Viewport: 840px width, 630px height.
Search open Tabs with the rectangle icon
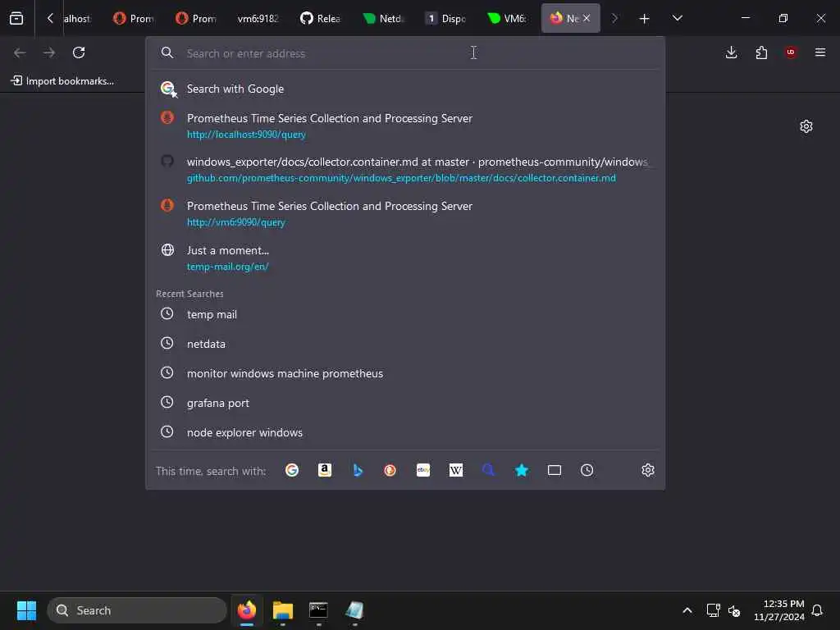[x=555, y=470]
